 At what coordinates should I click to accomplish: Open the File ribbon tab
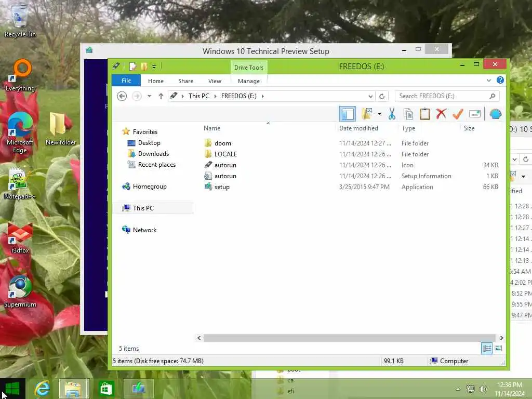tap(126, 81)
